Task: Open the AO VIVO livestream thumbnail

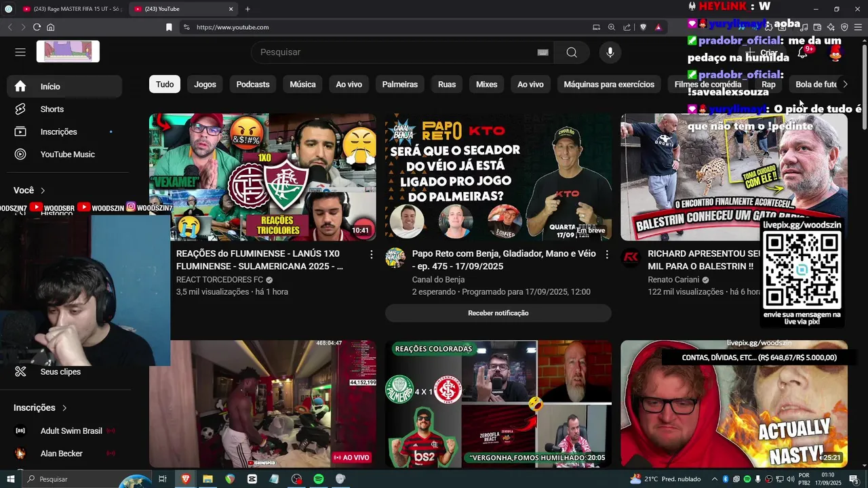Action: [x=262, y=404]
